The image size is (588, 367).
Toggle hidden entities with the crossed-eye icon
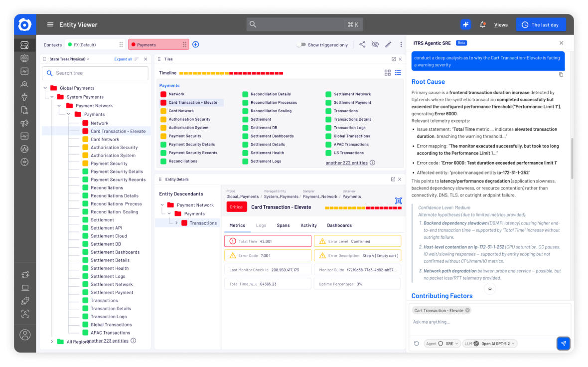pos(375,44)
